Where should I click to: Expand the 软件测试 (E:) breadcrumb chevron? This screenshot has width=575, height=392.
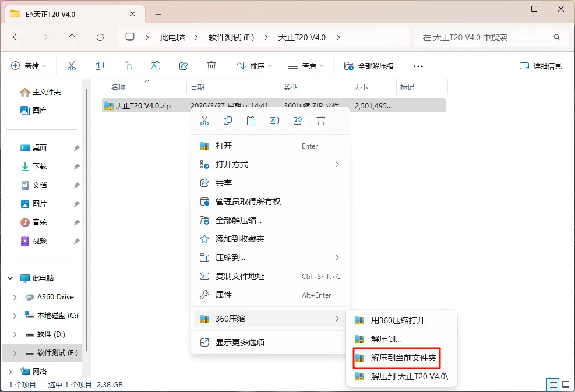[266, 37]
